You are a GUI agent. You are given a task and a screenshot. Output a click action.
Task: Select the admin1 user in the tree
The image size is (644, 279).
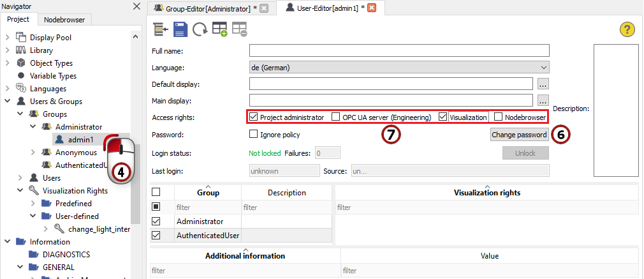pos(82,140)
